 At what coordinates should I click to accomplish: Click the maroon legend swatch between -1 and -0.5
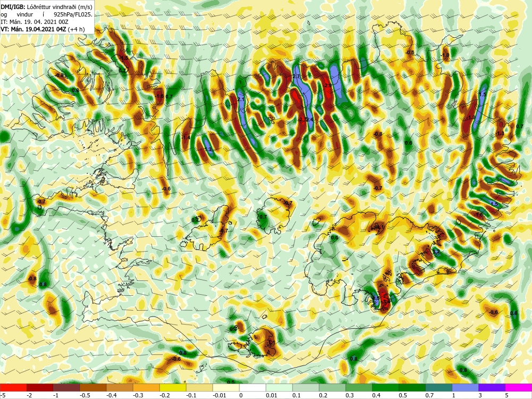tap(66, 388)
